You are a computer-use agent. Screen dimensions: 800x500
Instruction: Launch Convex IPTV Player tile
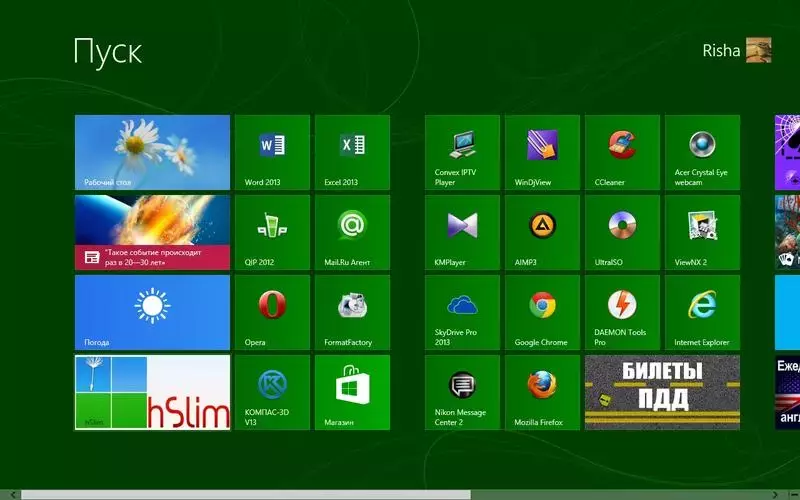(x=462, y=153)
